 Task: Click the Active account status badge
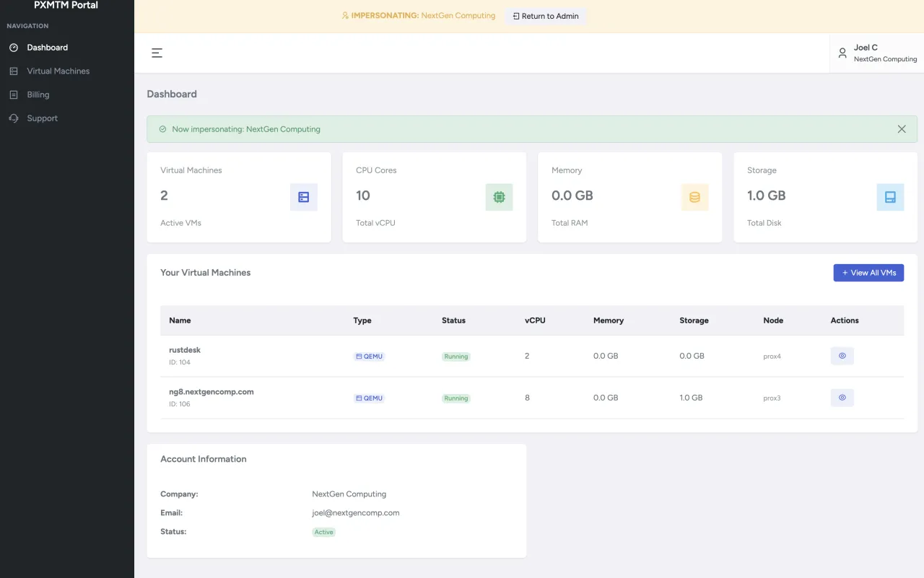pos(323,532)
